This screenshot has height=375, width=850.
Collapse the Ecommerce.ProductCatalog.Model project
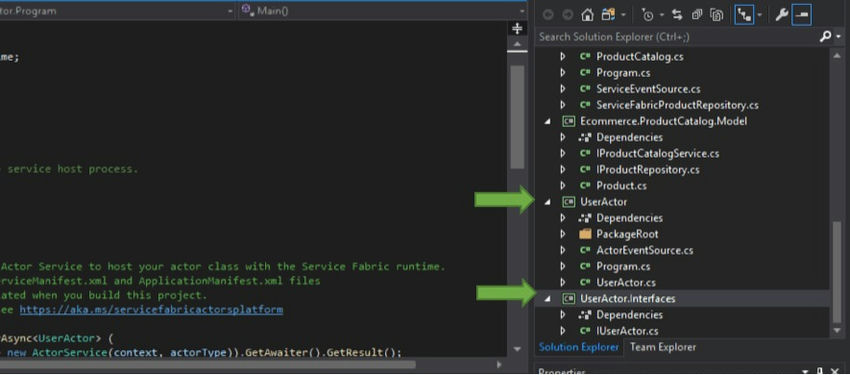click(547, 121)
